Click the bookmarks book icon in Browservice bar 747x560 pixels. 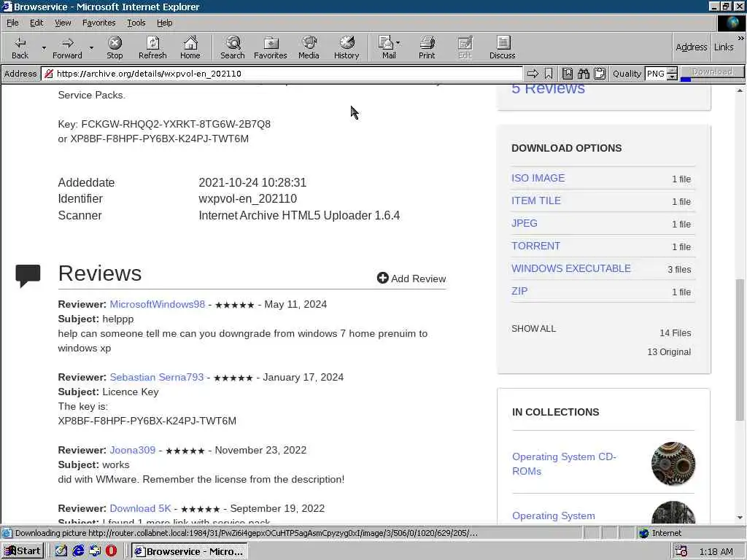[568, 74]
